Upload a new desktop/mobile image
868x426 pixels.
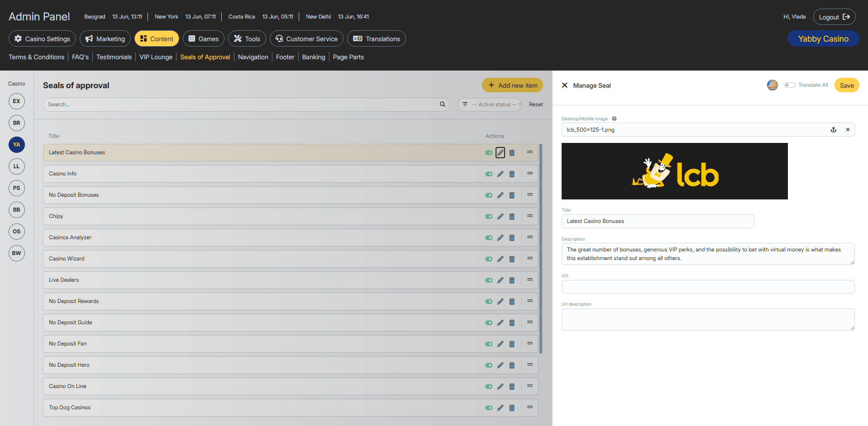[x=834, y=130]
